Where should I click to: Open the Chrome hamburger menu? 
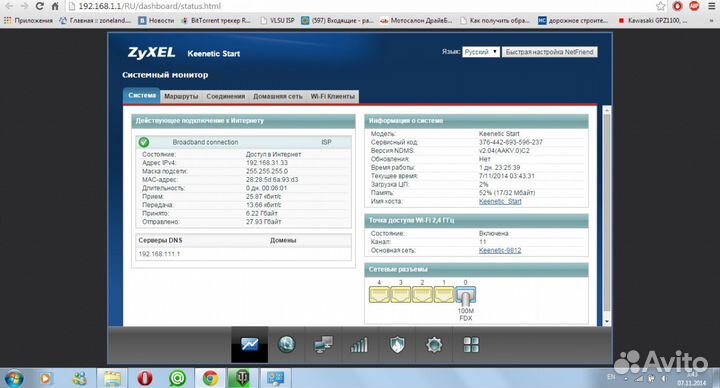[711, 6]
